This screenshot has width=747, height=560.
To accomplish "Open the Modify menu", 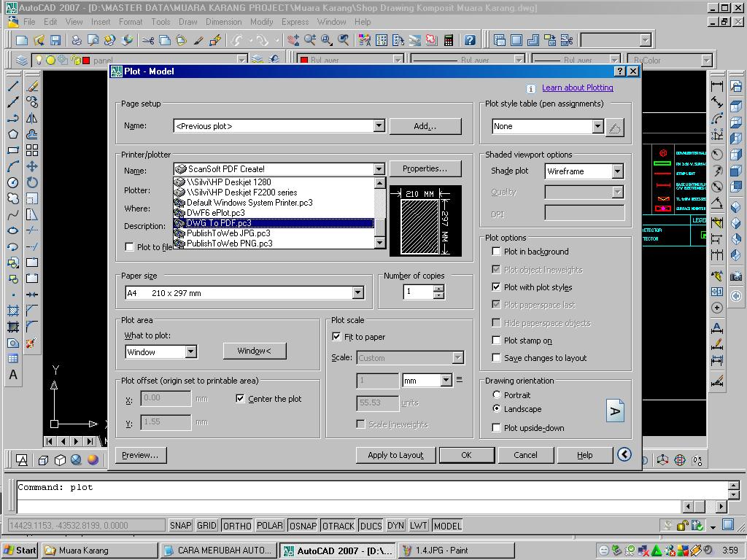I will (x=262, y=22).
